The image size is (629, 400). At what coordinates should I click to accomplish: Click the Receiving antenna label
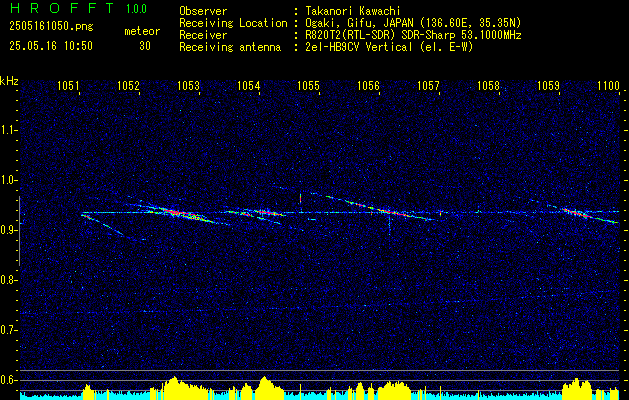point(230,47)
